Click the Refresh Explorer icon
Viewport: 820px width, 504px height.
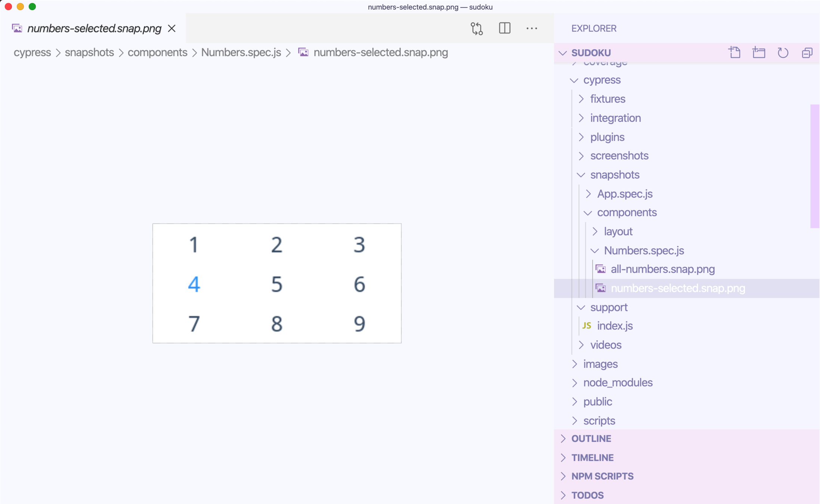coord(783,53)
